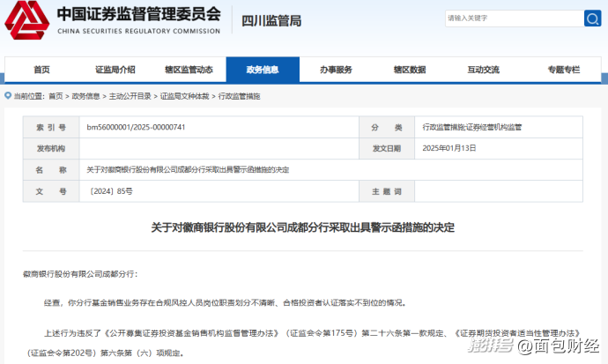Click the 中国证券监督管理委员会 site title
This screenshot has width=608, height=364.
pyautogui.click(x=139, y=14)
